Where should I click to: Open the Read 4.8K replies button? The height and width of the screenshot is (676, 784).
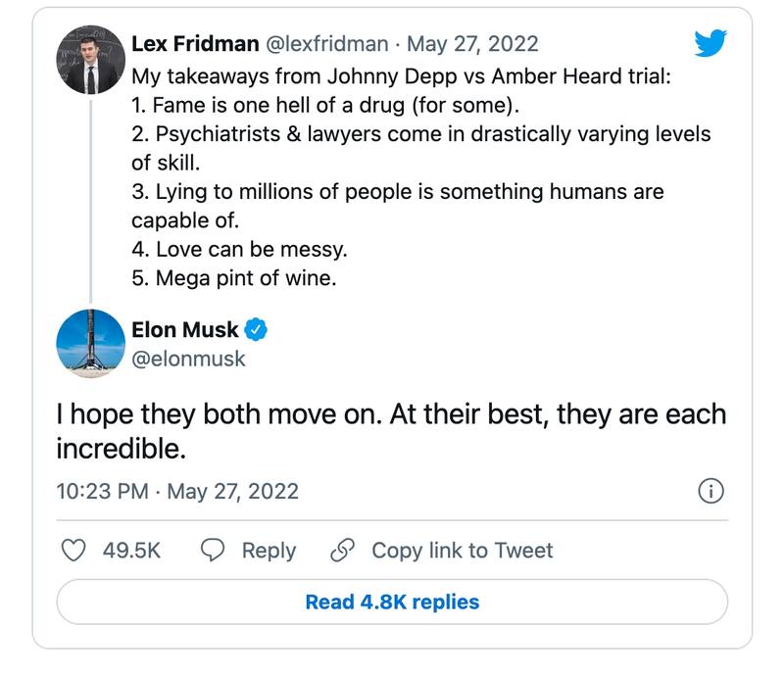point(392,602)
